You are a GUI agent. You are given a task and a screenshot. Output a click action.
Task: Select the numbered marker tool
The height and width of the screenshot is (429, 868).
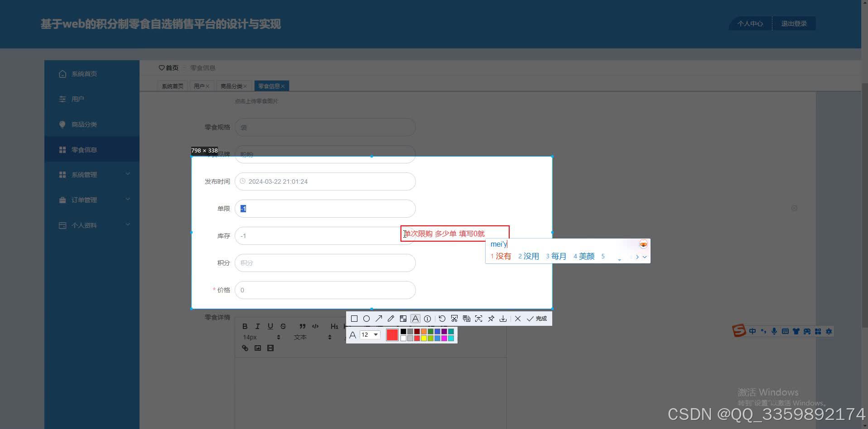(x=427, y=319)
